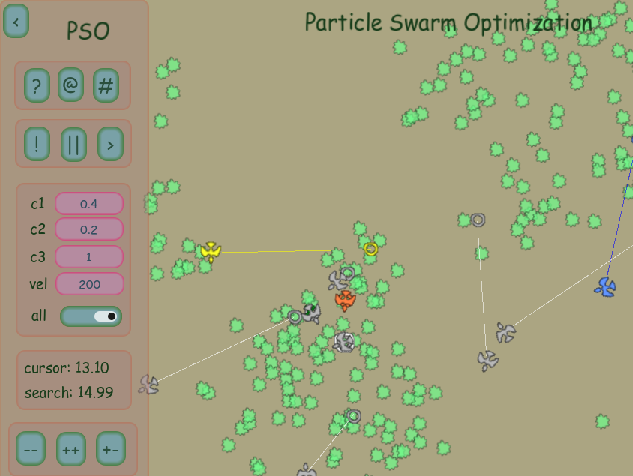The image size is (633, 476).
Task: Click the ++ button
Action: pyautogui.click(x=71, y=449)
